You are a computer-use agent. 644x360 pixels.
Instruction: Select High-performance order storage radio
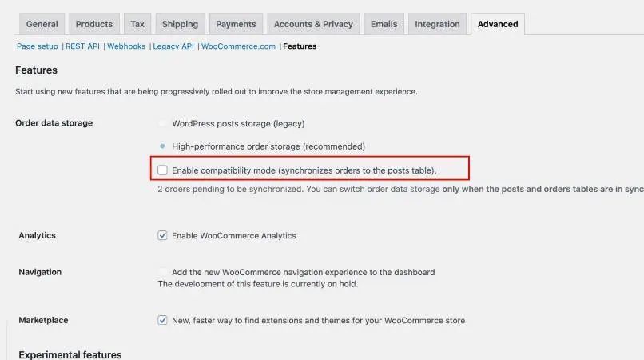(x=163, y=146)
